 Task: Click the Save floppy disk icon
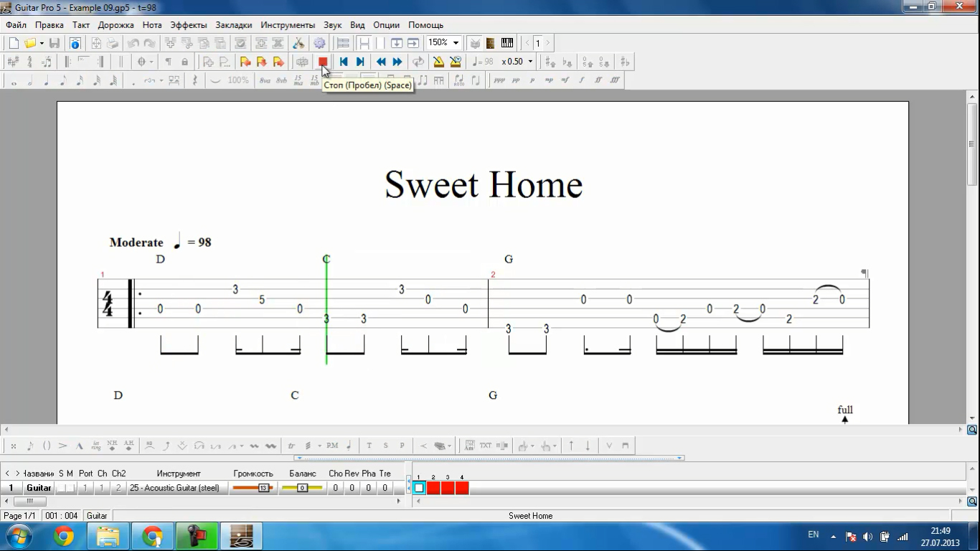55,43
